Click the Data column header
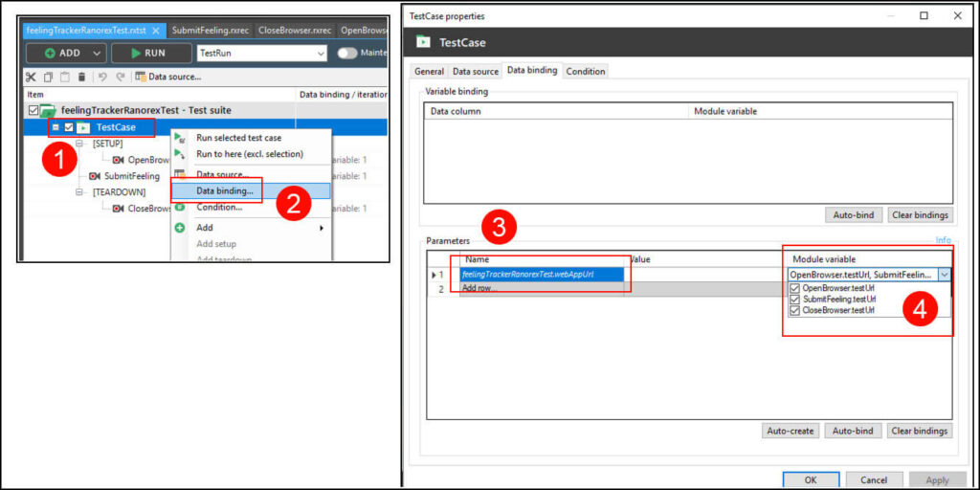980x490 pixels. [556, 111]
